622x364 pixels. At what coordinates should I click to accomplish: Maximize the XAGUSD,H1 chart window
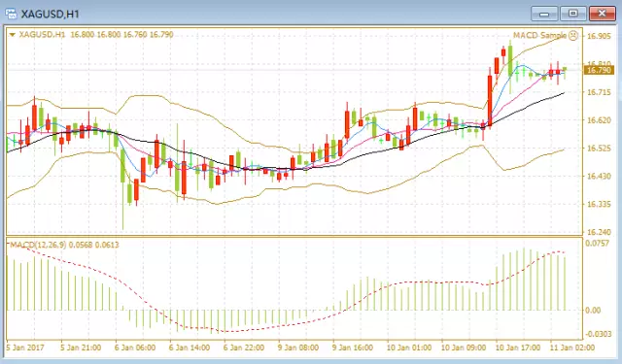point(572,14)
